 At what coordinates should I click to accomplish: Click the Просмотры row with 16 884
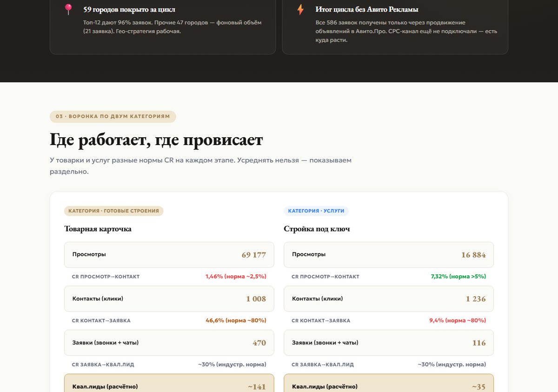[x=389, y=255]
